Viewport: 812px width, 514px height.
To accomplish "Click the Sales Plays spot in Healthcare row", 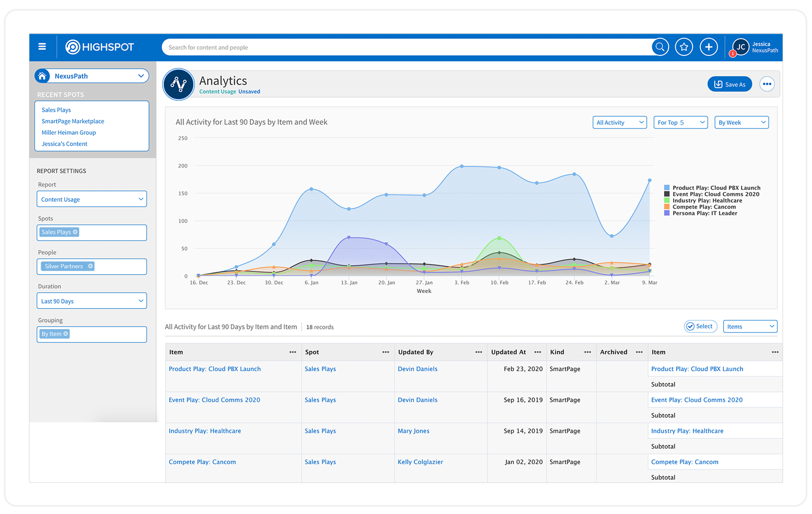I will (320, 431).
